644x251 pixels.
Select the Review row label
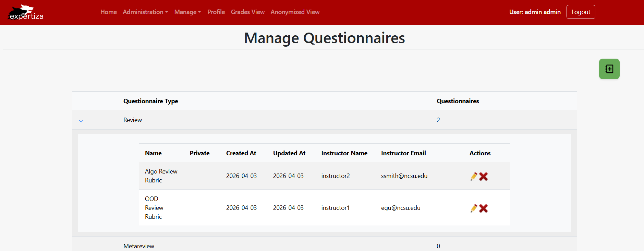(x=133, y=120)
